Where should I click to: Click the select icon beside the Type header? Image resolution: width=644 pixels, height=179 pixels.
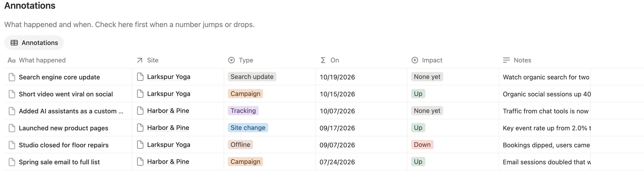(231, 60)
